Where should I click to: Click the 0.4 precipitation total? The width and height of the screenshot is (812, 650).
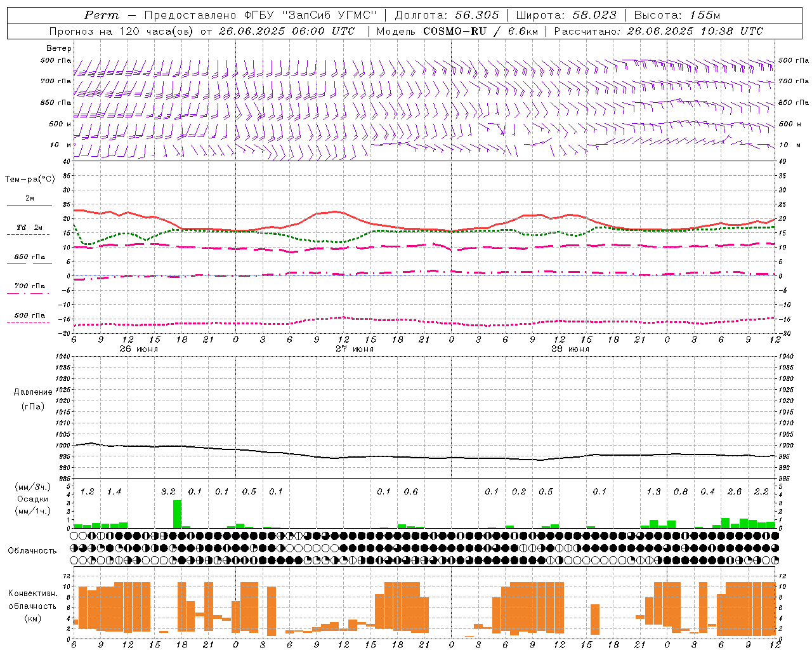(x=708, y=491)
